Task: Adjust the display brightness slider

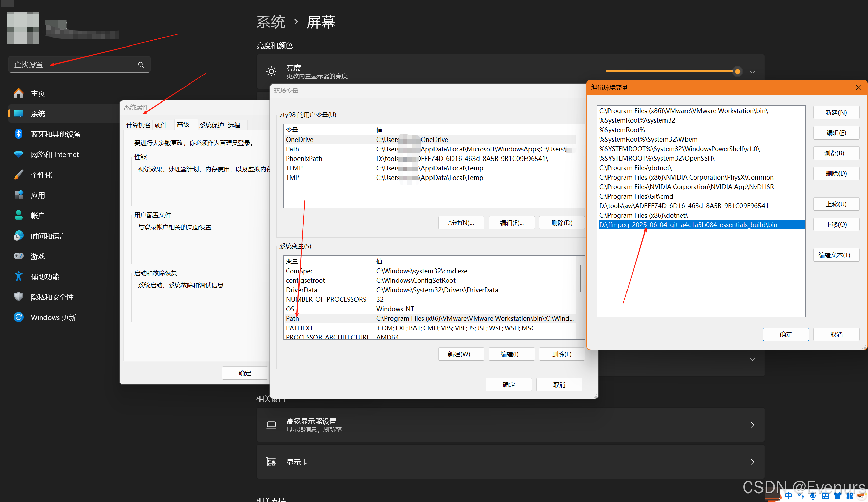Action: (737, 71)
